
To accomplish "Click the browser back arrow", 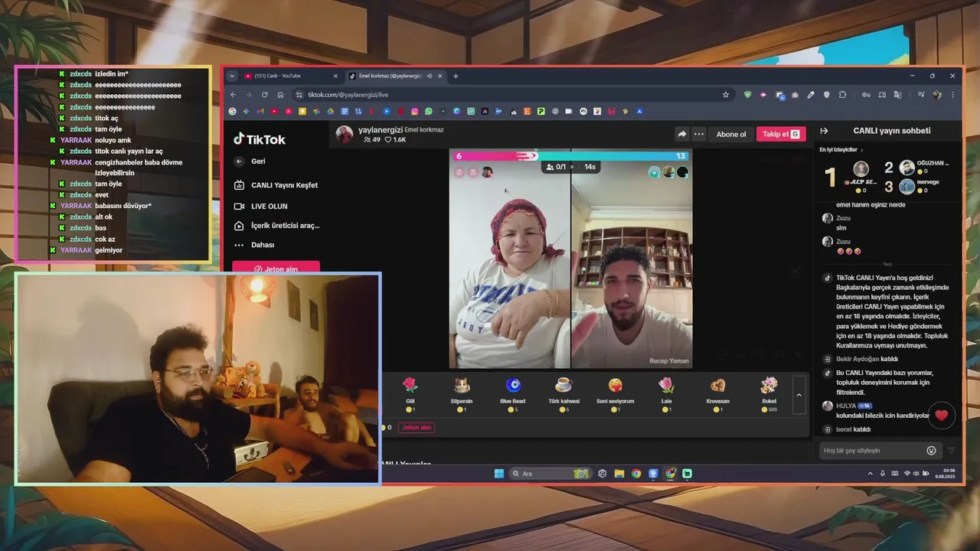I will click(234, 95).
